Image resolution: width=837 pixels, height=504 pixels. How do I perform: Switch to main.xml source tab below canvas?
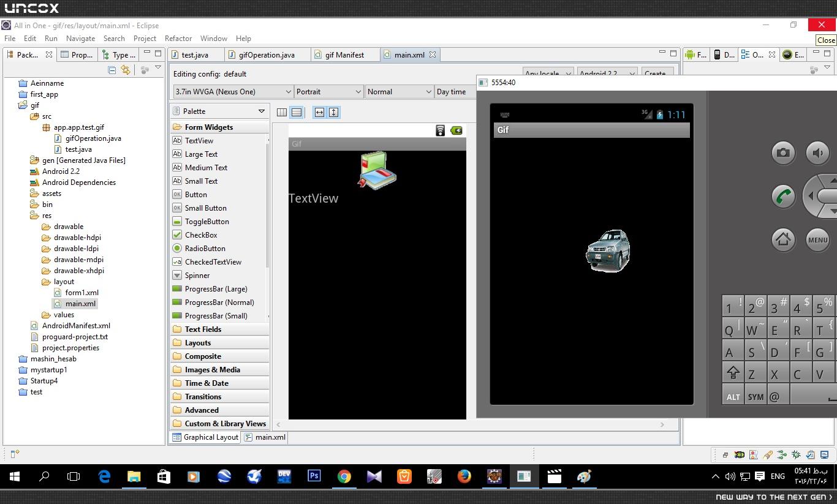tap(265, 437)
